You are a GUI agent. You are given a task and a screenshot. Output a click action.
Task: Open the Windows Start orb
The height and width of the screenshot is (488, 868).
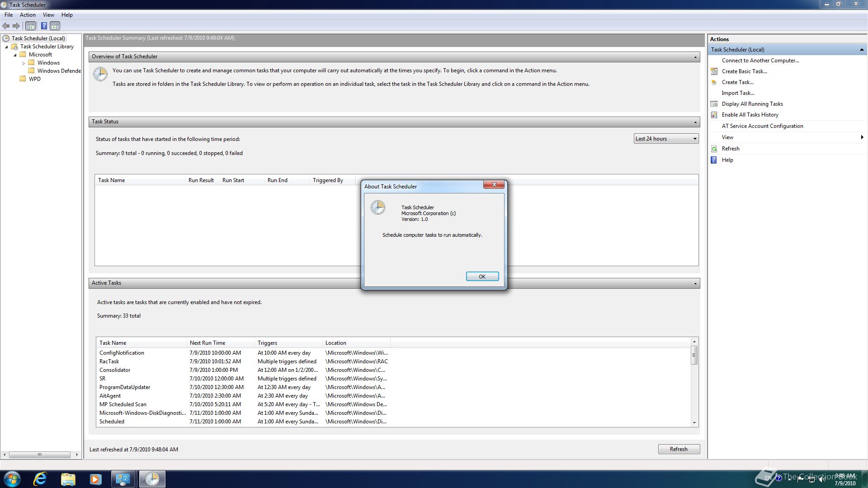click(12, 479)
